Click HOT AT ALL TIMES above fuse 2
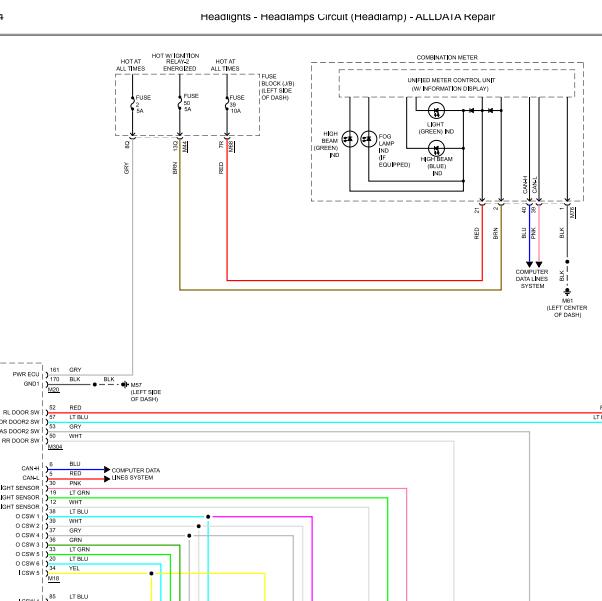The width and height of the screenshot is (602, 601). click(131, 65)
